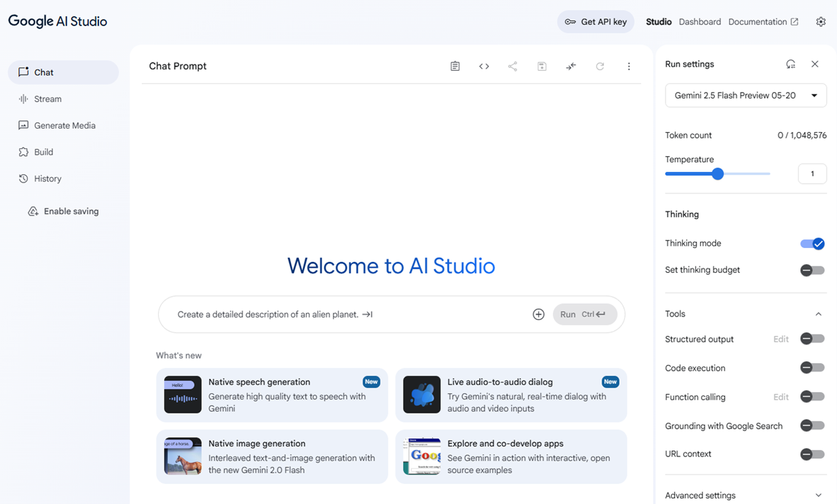This screenshot has width=837, height=504.
Task: Close the Run settings panel
Action: pos(815,64)
